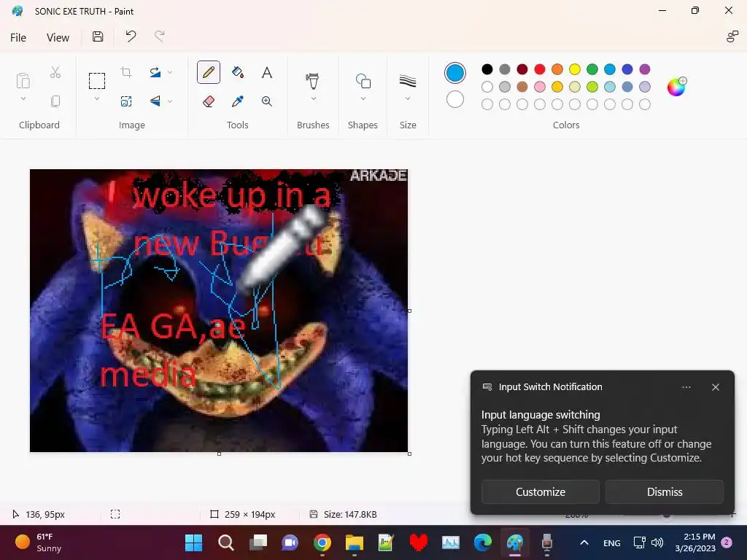Open Microsoft Edge from the taskbar
The height and width of the screenshot is (560, 747).
click(483, 542)
